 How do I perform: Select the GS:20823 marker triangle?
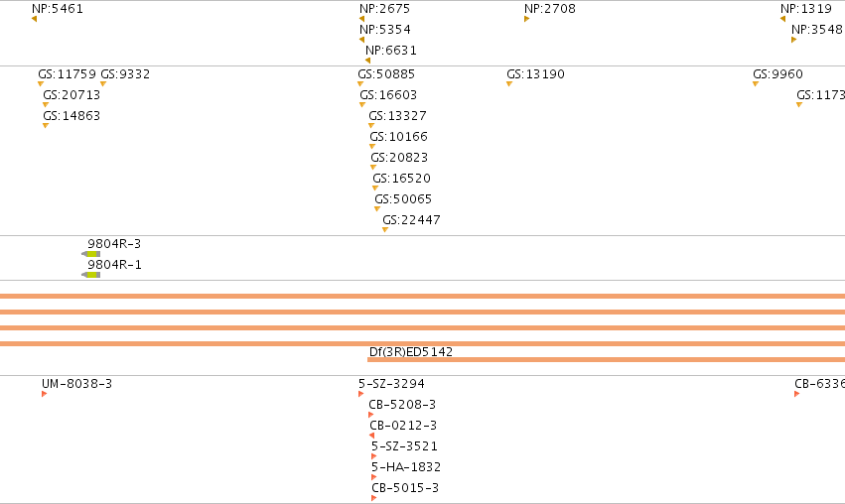[x=373, y=168]
